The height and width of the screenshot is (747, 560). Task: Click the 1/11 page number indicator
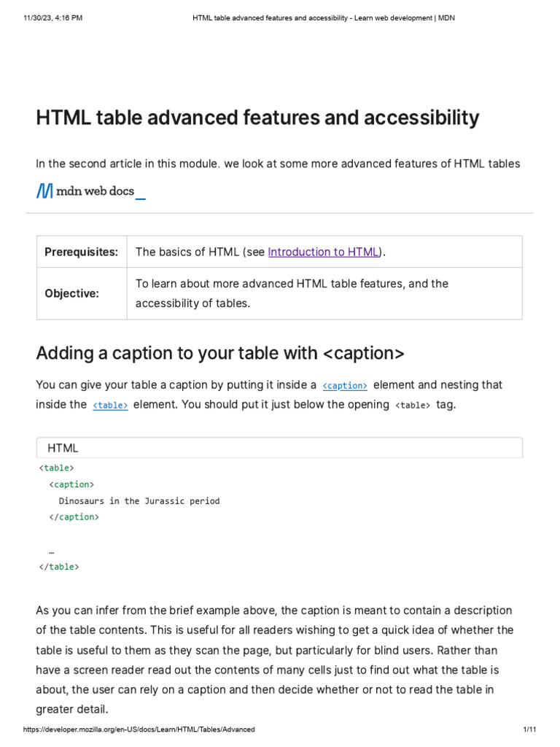point(529,730)
